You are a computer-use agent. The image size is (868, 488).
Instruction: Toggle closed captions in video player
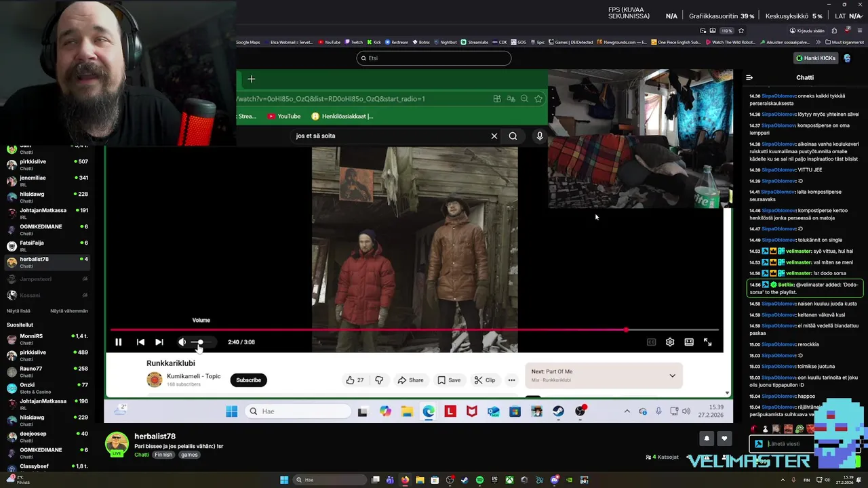tap(651, 342)
